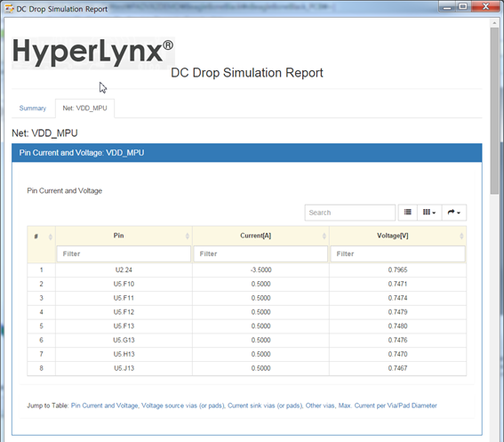Select pin cell U5.H13
Image resolution: width=504 pixels, height=442 pixels.
tap(124, 354)
